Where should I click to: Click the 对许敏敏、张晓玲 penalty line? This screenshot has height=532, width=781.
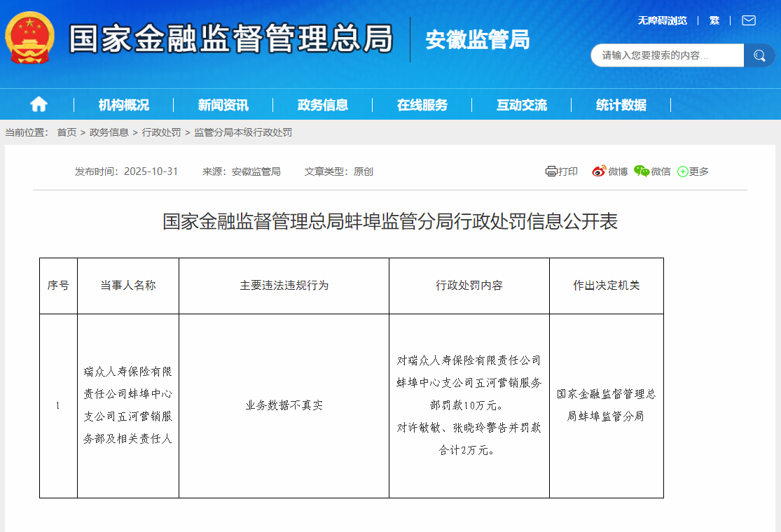coord(469,428)
